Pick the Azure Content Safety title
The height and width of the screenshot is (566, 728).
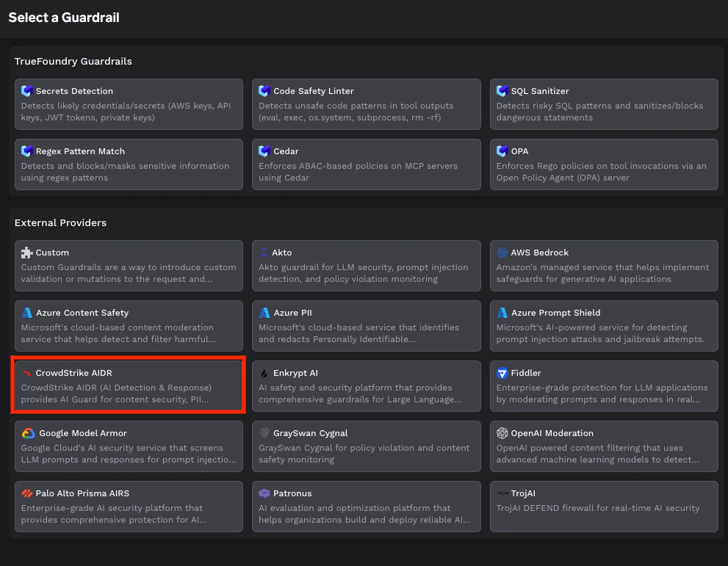82,313
